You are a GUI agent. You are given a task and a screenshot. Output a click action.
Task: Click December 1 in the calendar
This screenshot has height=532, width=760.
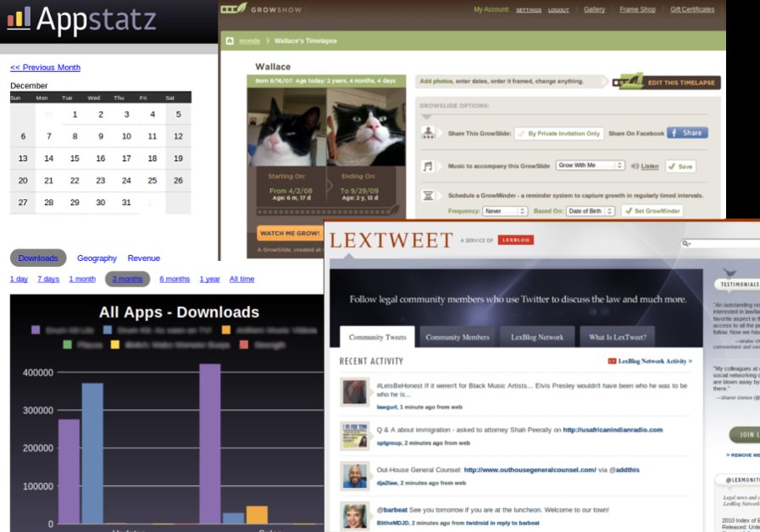75,114
